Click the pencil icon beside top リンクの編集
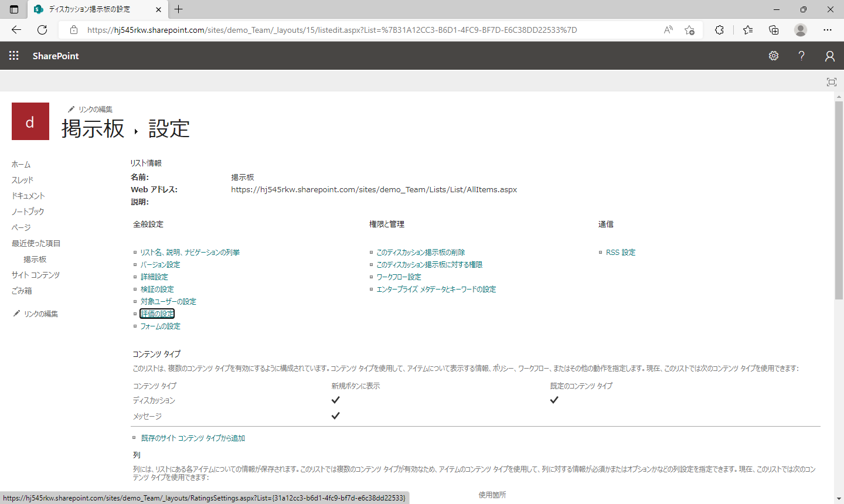This screenshot has width=844, height=504. (71, 109)
